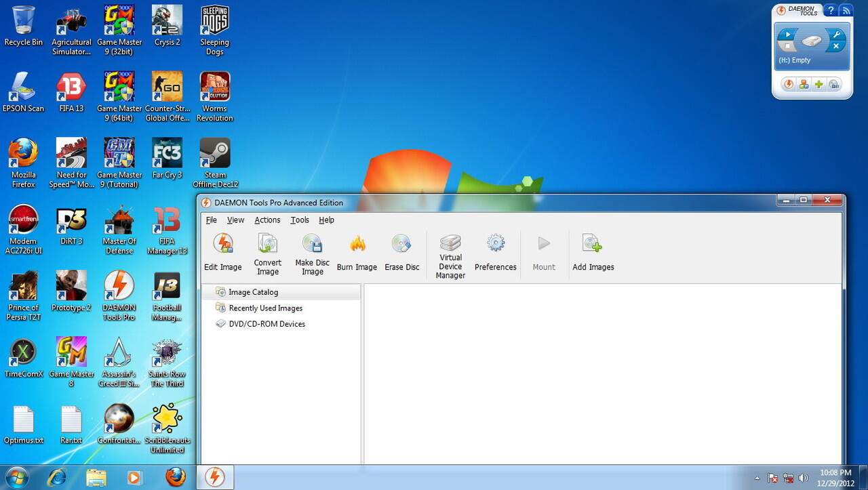Image resolution: width=868 pixels, height=490 pixels.
Task: Select the Mozilla Firefox desktop shortcut
Action: point(23,163)
